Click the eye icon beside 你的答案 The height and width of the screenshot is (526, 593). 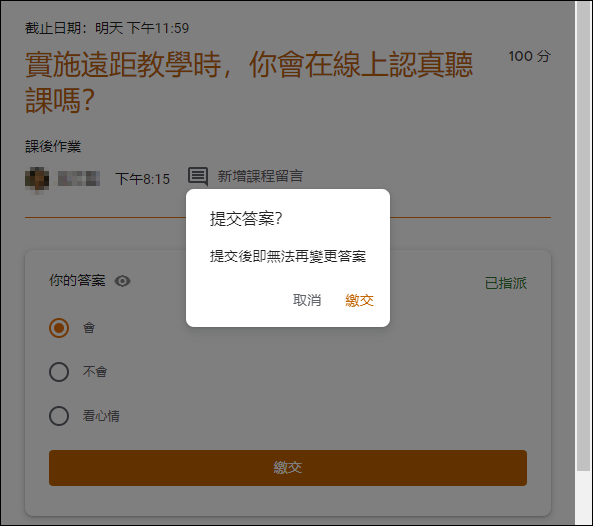point(123,281)
